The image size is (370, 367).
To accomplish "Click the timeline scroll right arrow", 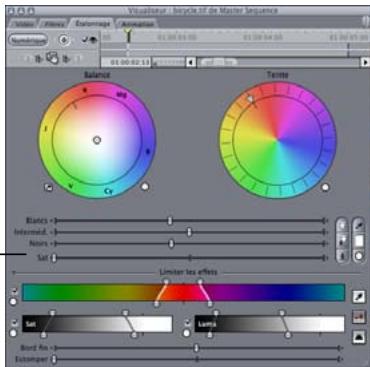I will 365,62.
